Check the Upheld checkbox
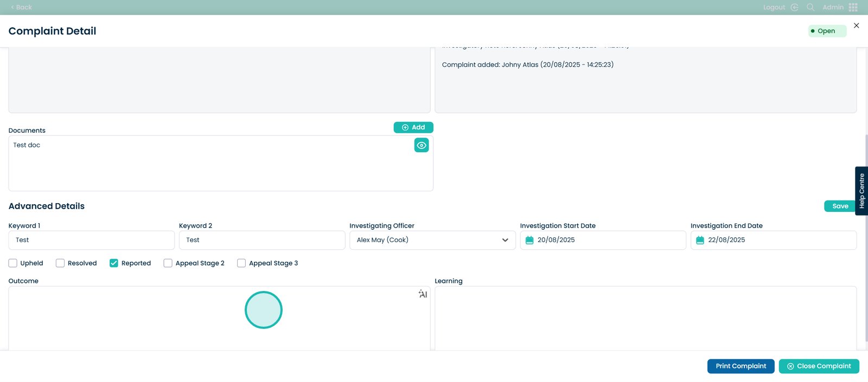This screenshot has width=868, height=382. click(x=13, y=263)
